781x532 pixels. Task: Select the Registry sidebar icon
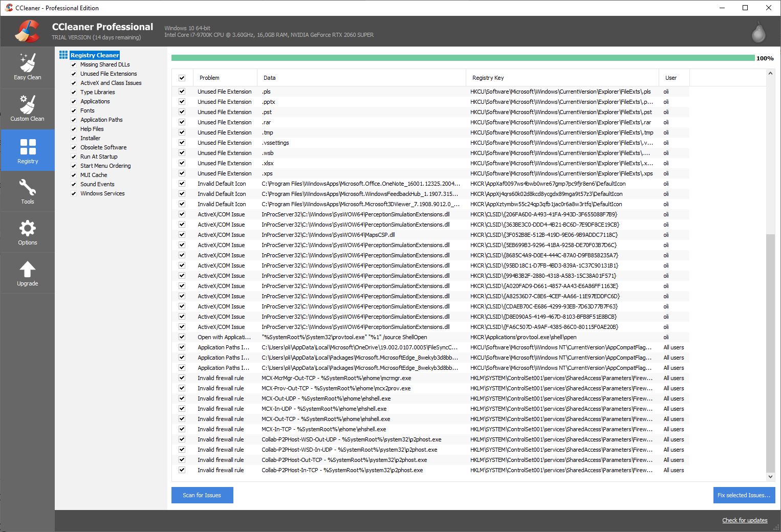27,150
